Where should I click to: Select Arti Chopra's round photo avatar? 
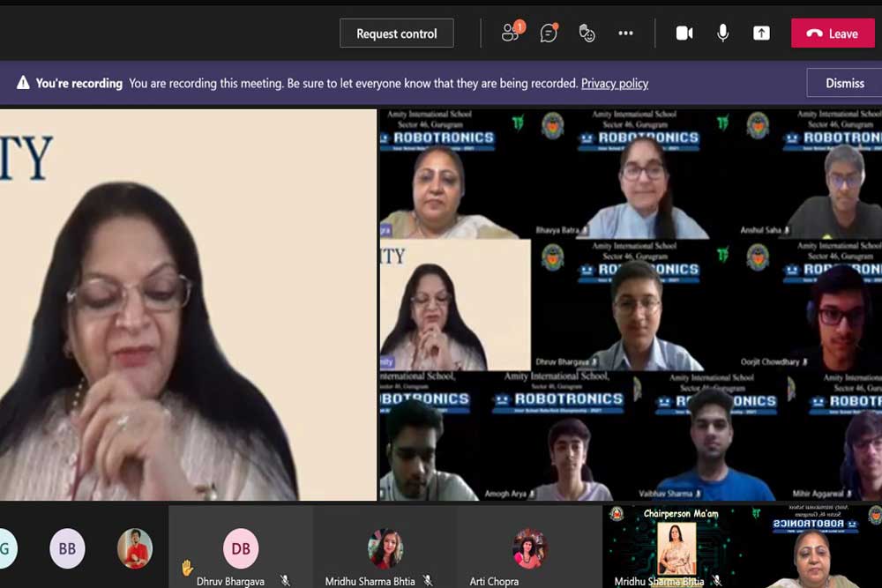(x=530, y=548)
